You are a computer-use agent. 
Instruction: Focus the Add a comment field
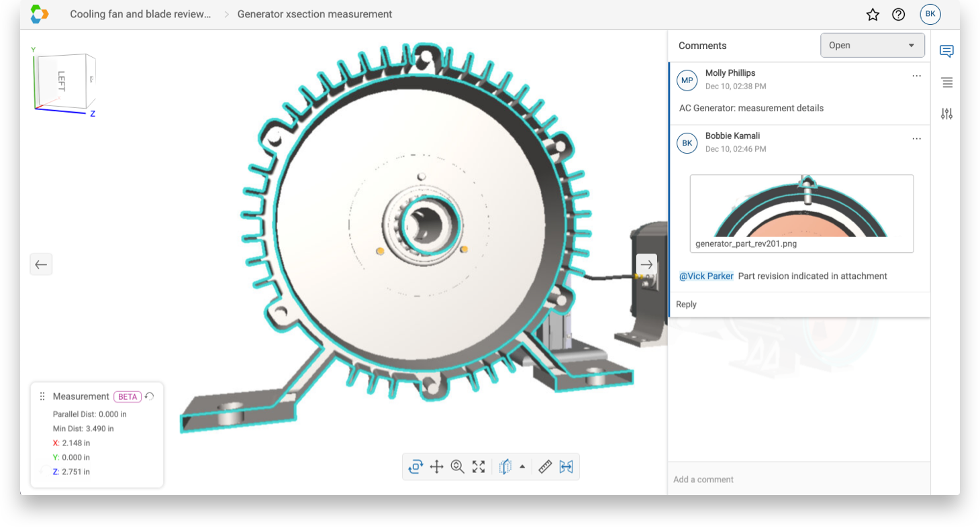pyautogui.click(x=799, y=479)
